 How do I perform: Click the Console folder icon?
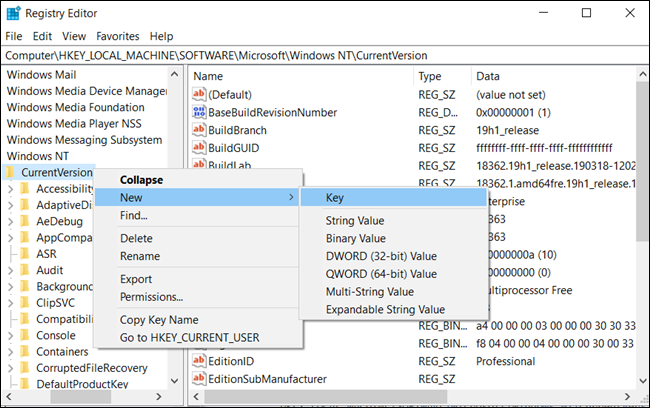click(x=25, y=335)
